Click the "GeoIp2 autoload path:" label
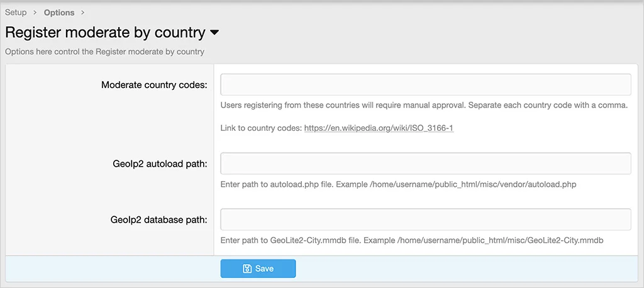Screen dimensions: 644x288 tap(158, 163)
